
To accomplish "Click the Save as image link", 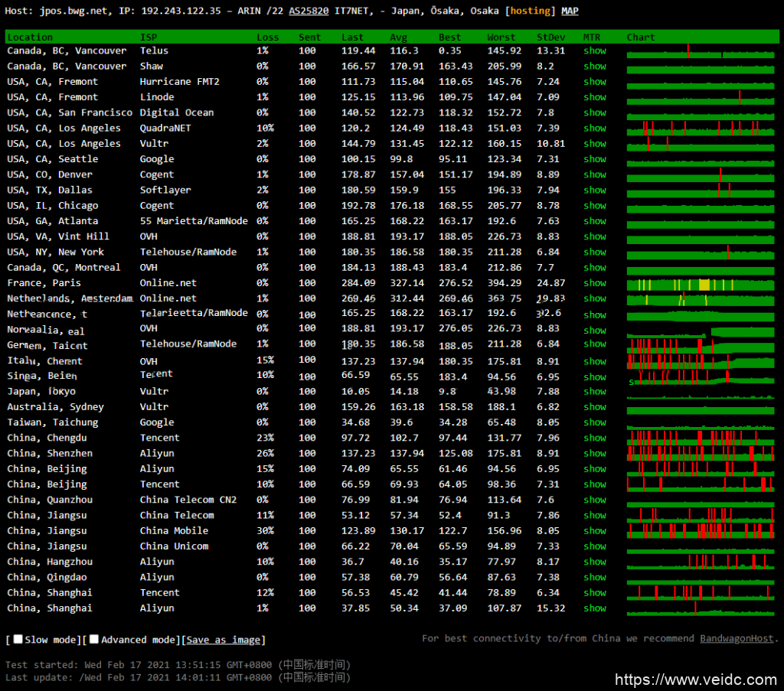I will [x=224, y=640].
